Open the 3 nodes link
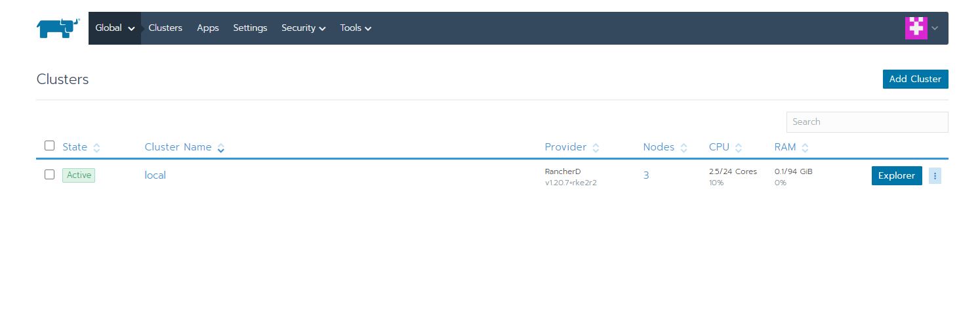The image size is (980, 314). point(646,175)
